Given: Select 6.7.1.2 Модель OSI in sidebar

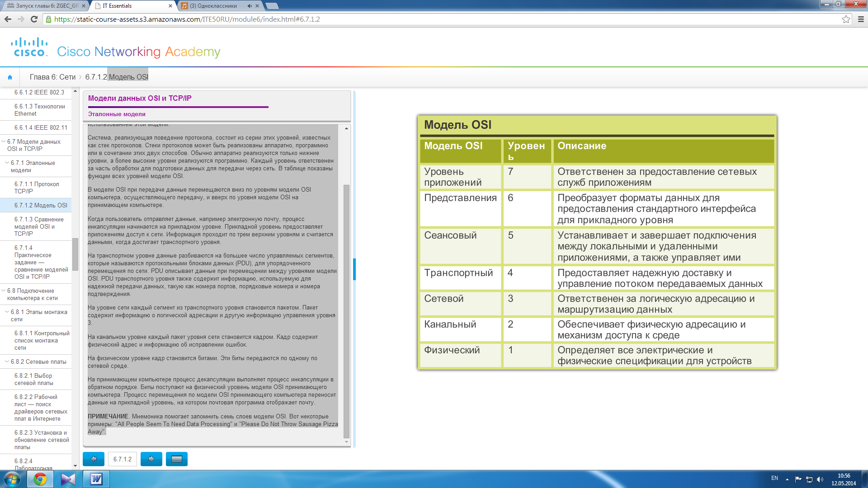Looking at the screenshot, I should pos(36,205).
